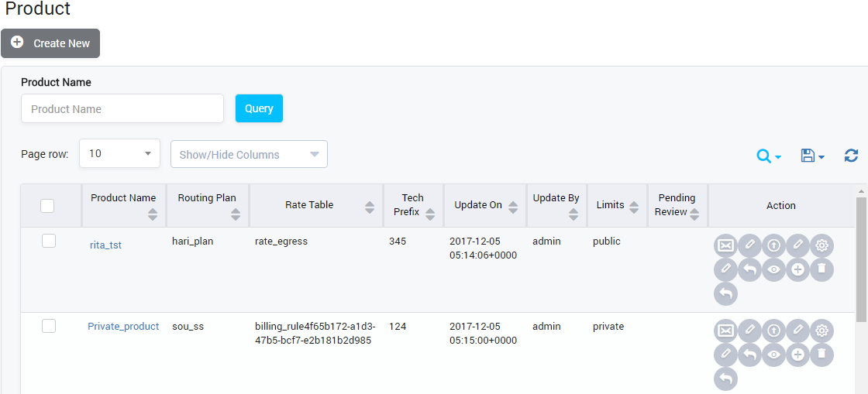
Task: Toggle the select-all checkbox in table header
Action: [47, 206]
